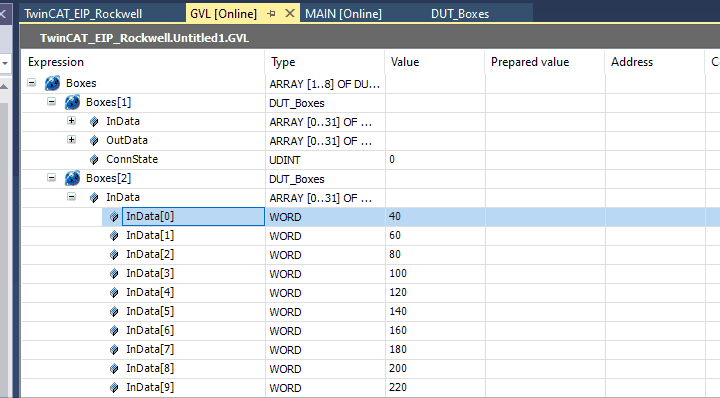Click the value 100 of InData[3]
Image resolution: width=720 pixels, height=398 pixels.
pyautogui.click(x=398, y=274)
